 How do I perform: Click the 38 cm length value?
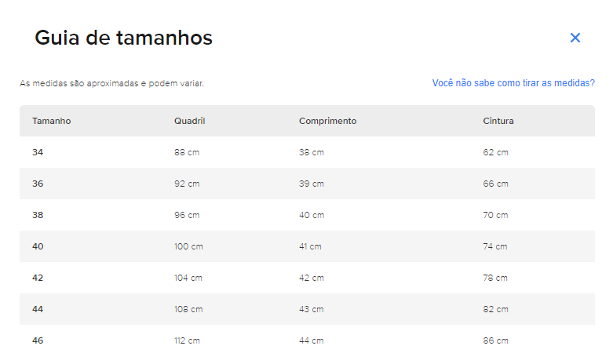[312, 152]
